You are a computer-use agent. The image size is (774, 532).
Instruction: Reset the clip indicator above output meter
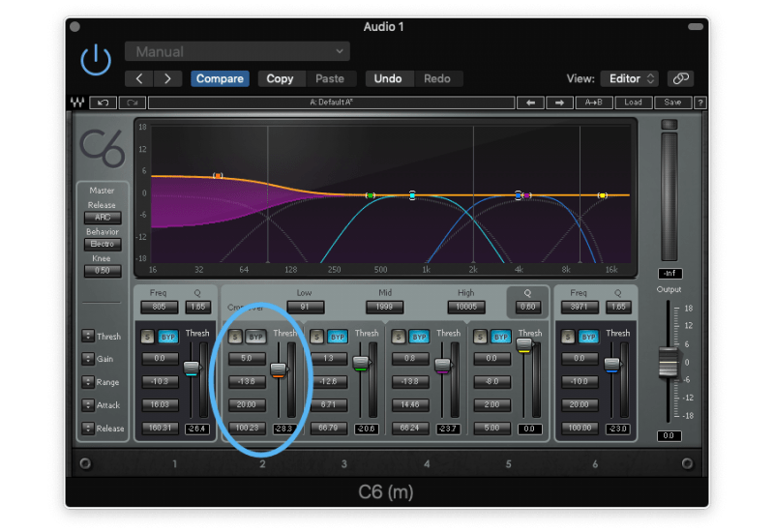(670, 125)
